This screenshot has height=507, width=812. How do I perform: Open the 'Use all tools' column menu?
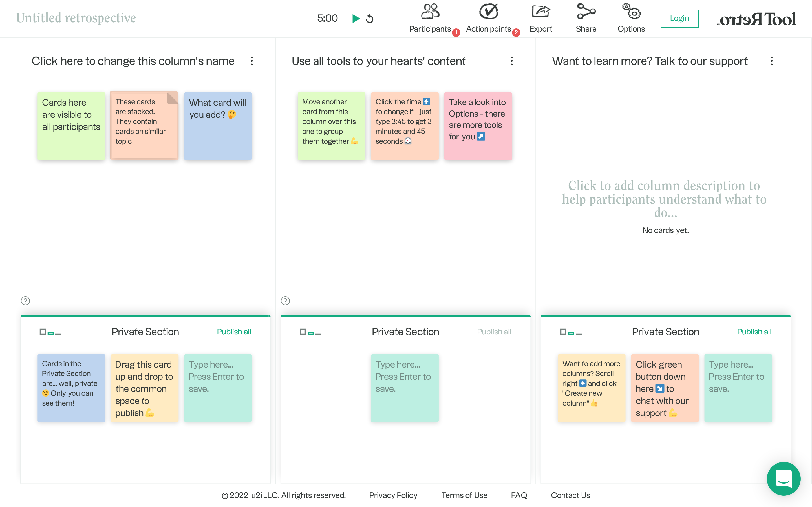point(512,61)
